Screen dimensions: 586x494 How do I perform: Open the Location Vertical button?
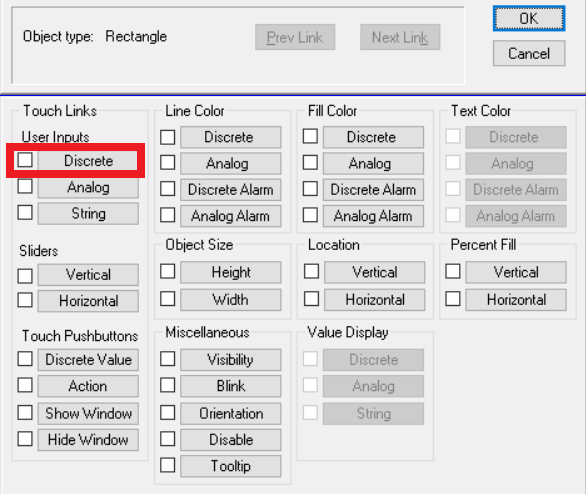pos(374,272)
